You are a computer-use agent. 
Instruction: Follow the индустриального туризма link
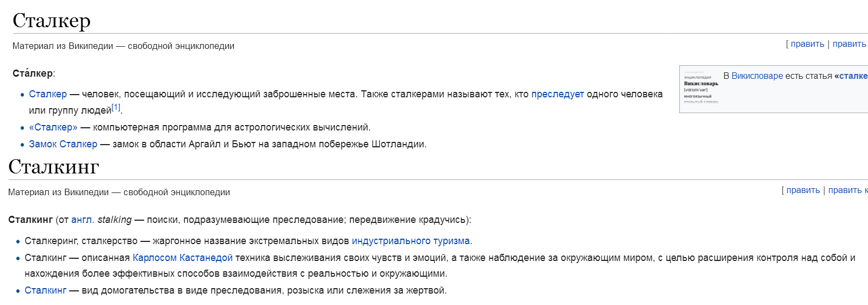[411, 241]
